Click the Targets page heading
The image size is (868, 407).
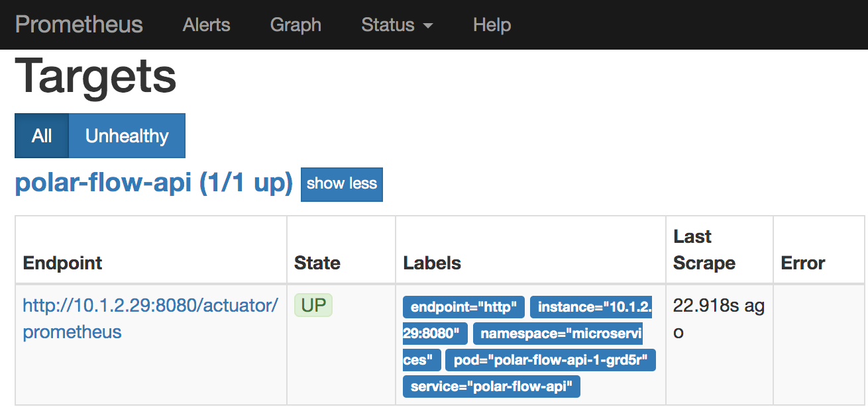pos(95,76)
